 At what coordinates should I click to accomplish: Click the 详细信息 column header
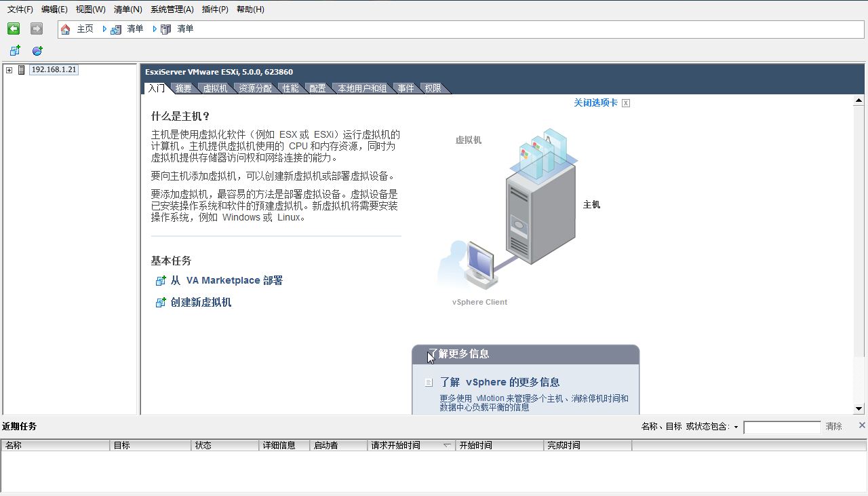click(x=285, y=446)
